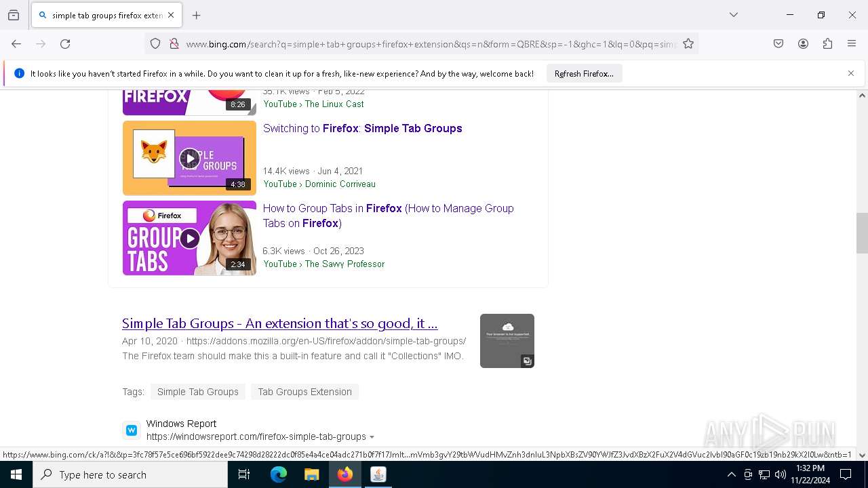Image resolution: width=868 pixels, height=488 pixels.
Task: Play 'How to Group Tabs in Firefox' thumbnail
Action: [x=189, y=238]
